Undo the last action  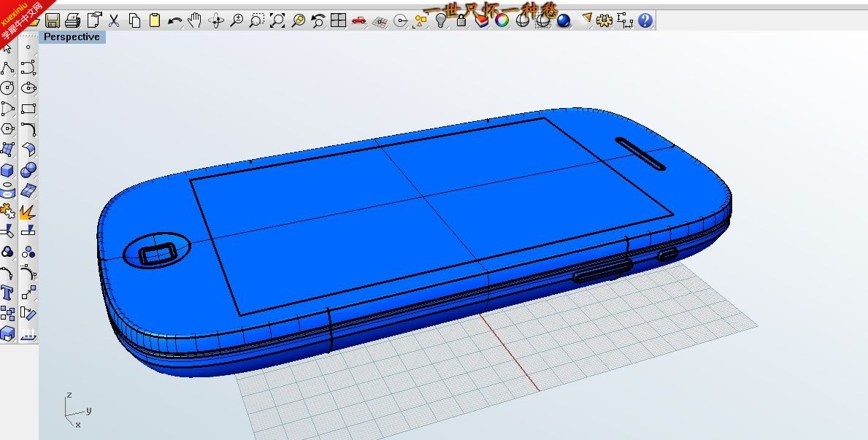pos(175,21)
